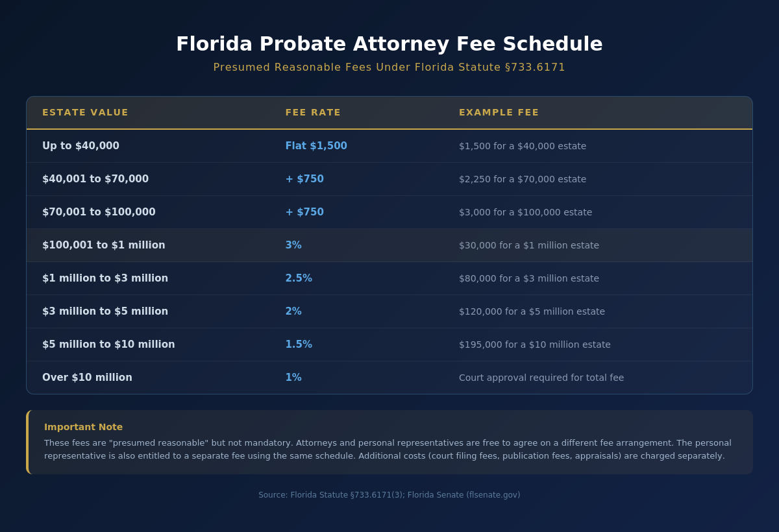Image resolution: width=779 pixels, height=532 pixels.
Task: Click the $3,000 for a $100,000 estate example
Action: tap(525, 212)
